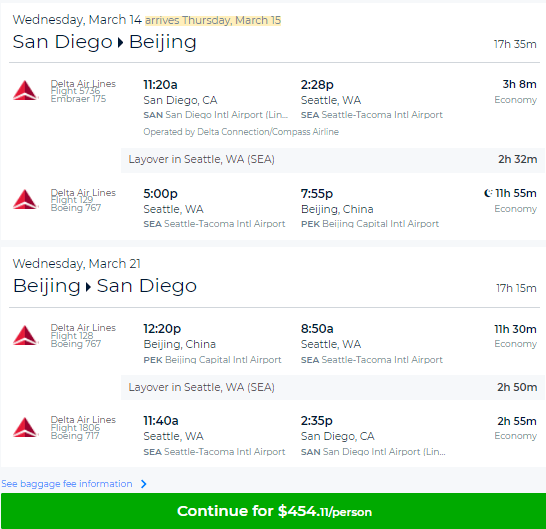Select the 11:20a San Diego departure time
Image resolution: width=546 pixels, height=529 pixels.
click(x=161, y=85)
